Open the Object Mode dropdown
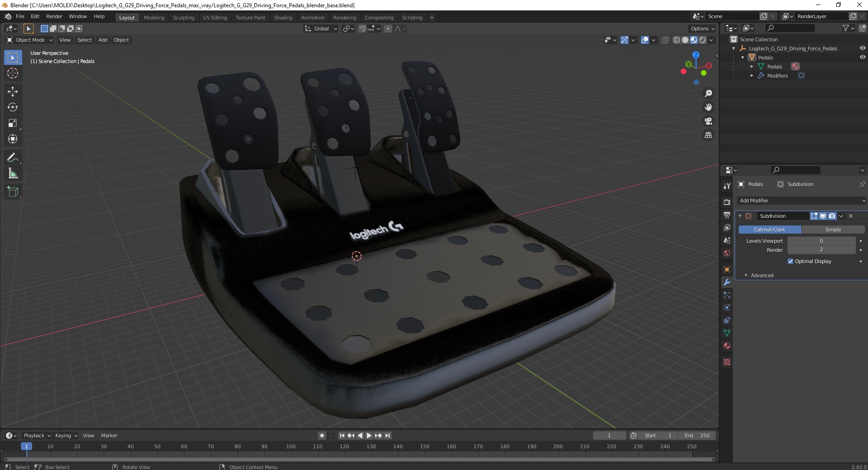Screen dimensions: 868x470 29,40
